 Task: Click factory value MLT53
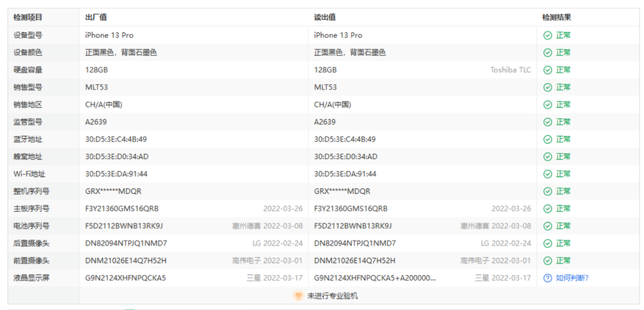[97, 87]
